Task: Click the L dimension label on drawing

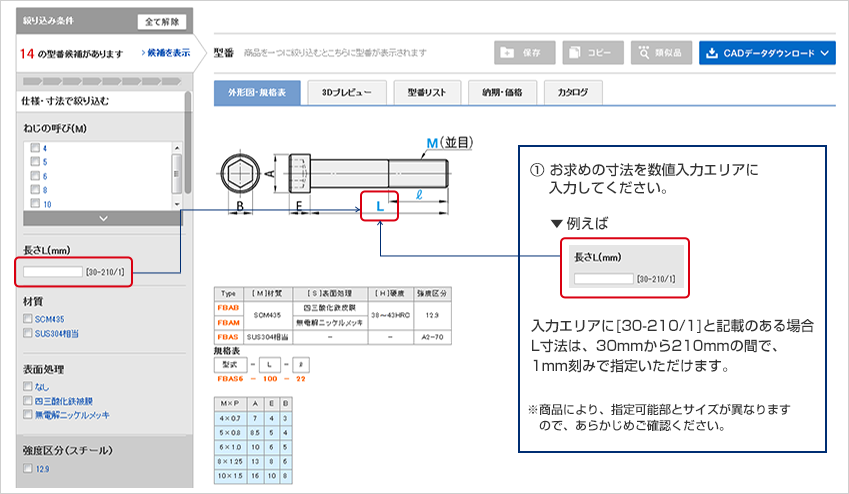Action: (x=380, y=206)
